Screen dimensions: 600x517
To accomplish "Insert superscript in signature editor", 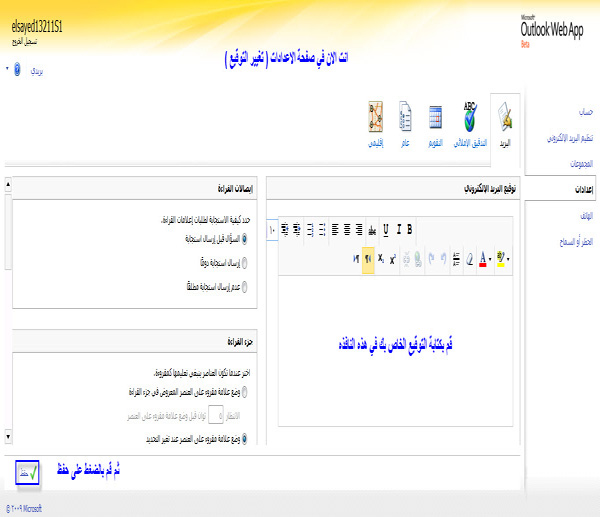I will 393,258.
